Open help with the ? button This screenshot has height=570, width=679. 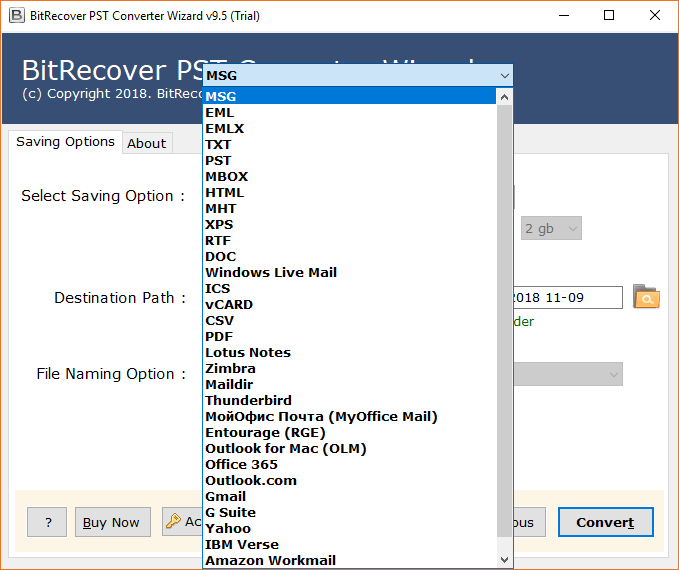pyautogui.click(x=47, y=522)
